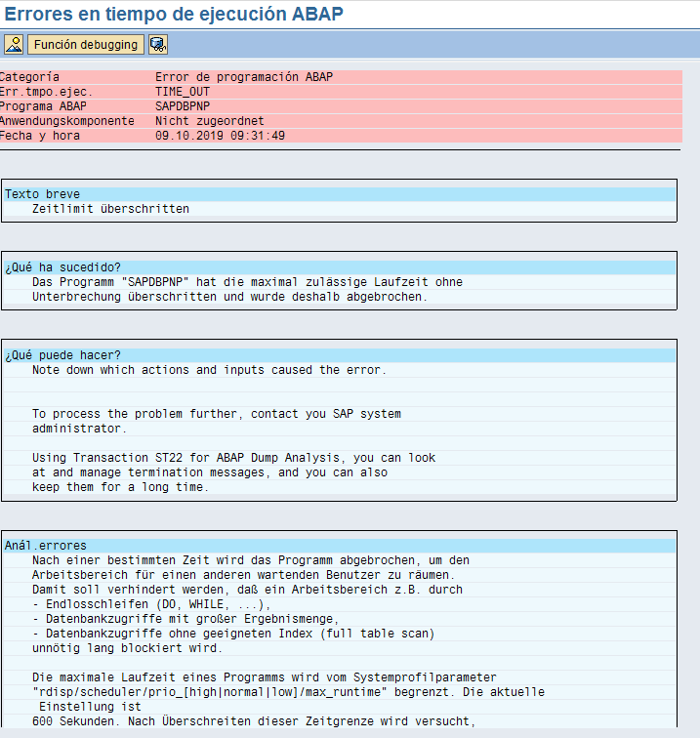This screenshot has height=738, width=700.
Task: Select the line starting '600 Sekunden.'
Action: click(x=254, y=720)
